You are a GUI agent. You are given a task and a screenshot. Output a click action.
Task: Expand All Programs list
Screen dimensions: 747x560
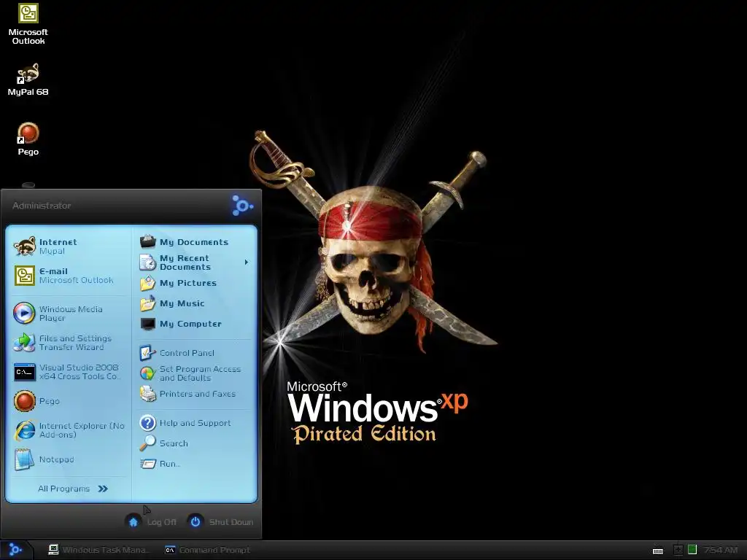[73, 489]
